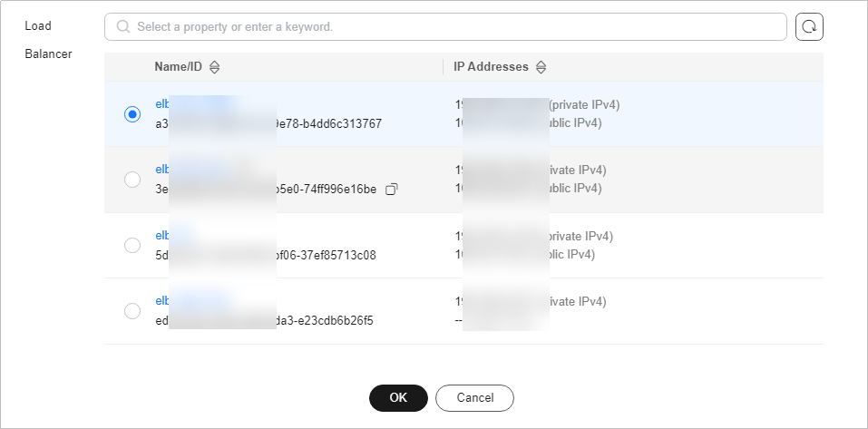Screen dimensions: 868x429
Task: Select load balancer radio ending e23cdb6b26f5
Action: (x=132, y=310)
